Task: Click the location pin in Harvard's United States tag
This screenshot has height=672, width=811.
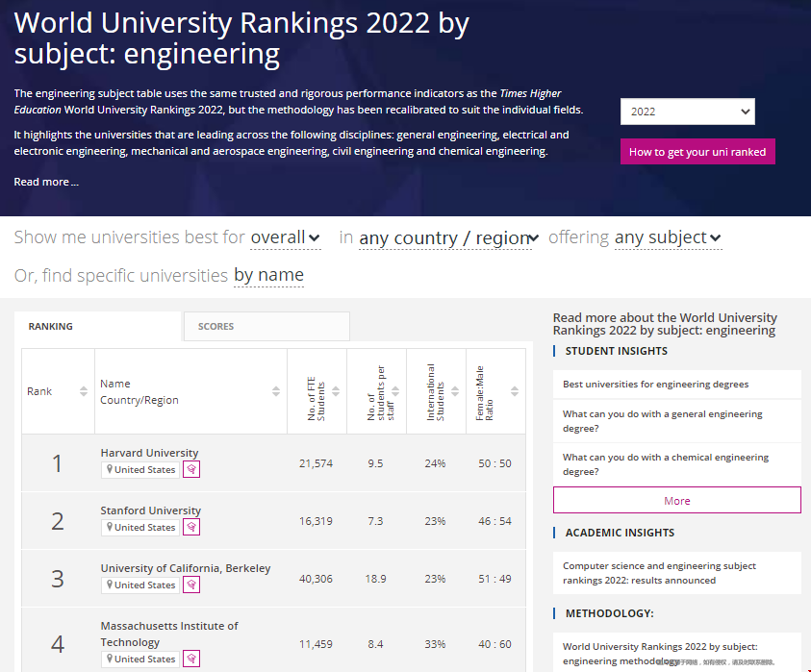Action: [x=110, y=469]
